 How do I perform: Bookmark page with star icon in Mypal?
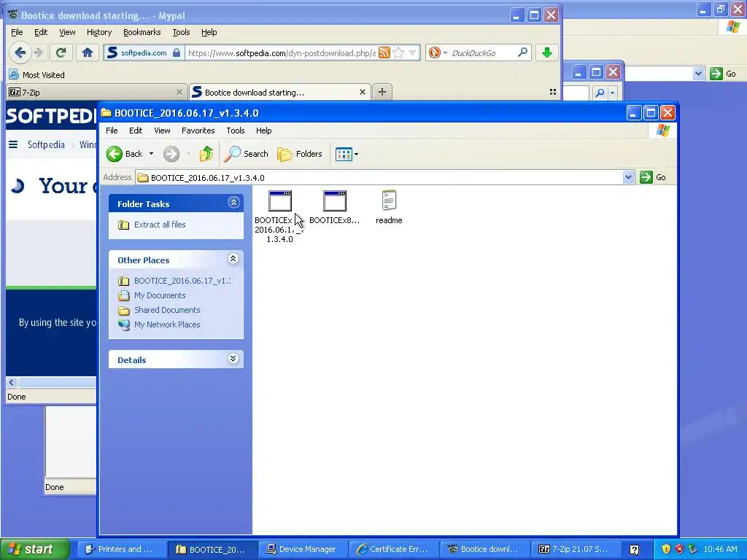pos(399,52)
